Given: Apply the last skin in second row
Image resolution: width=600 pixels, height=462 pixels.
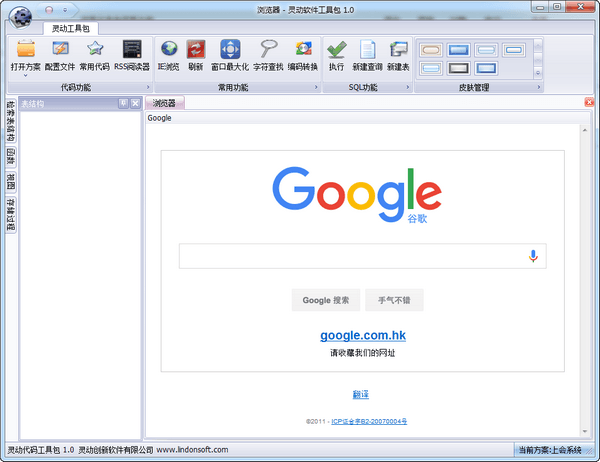Looking at the screenshot, I should point(486,68).
